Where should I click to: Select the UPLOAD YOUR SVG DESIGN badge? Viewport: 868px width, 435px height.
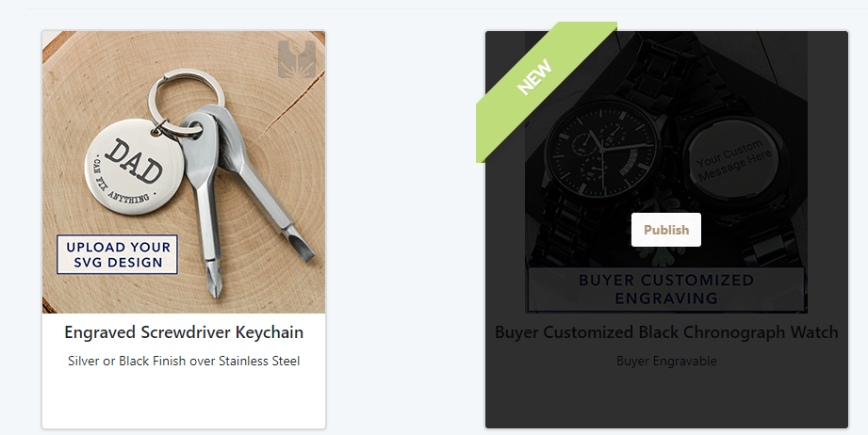pos(118,254)
